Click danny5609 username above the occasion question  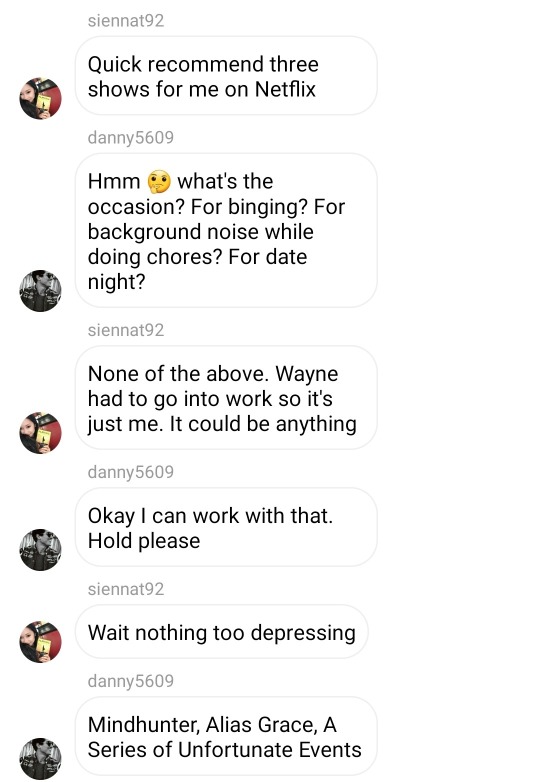[x=131, y=138]
